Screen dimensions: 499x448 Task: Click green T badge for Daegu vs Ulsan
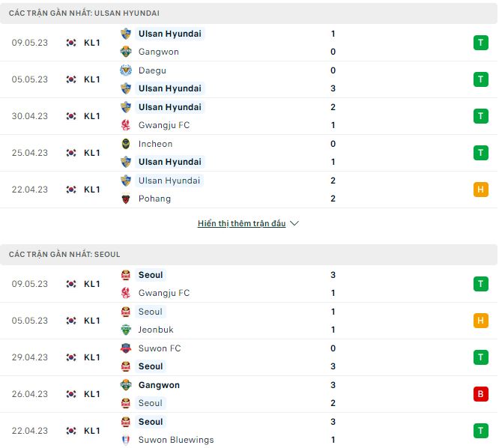[x=480, y=79]
